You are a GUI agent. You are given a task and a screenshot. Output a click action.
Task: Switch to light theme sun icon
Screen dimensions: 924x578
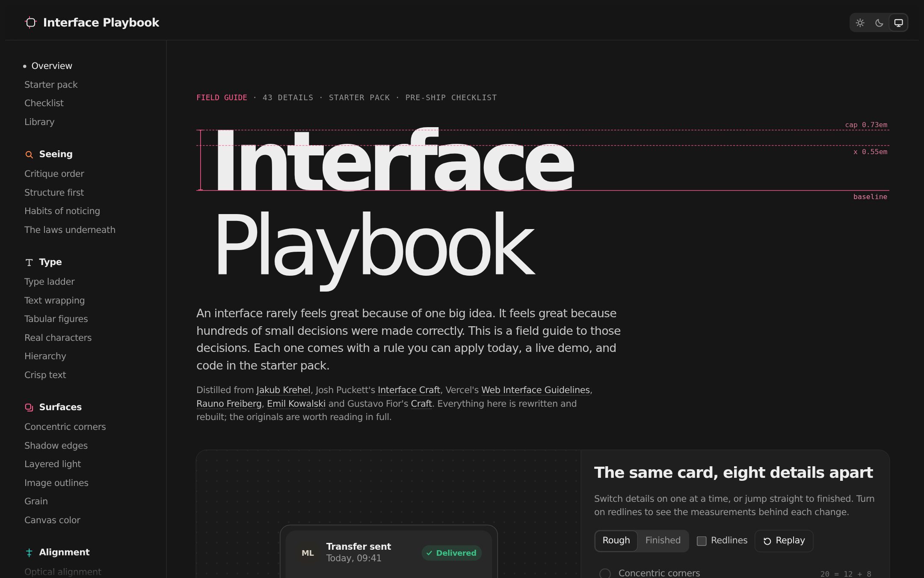[x=860, y=23]
